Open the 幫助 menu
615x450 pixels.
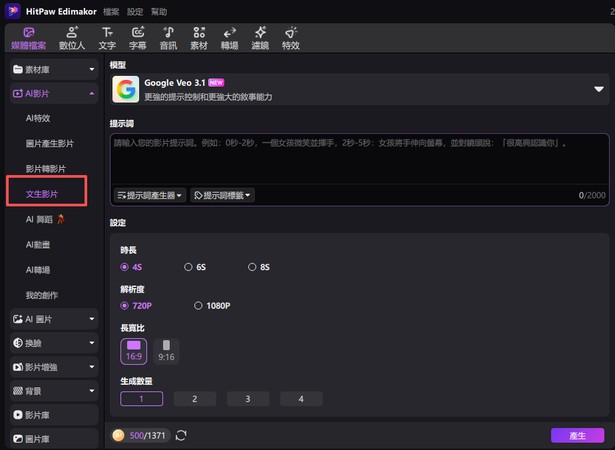tap(159, 12)
